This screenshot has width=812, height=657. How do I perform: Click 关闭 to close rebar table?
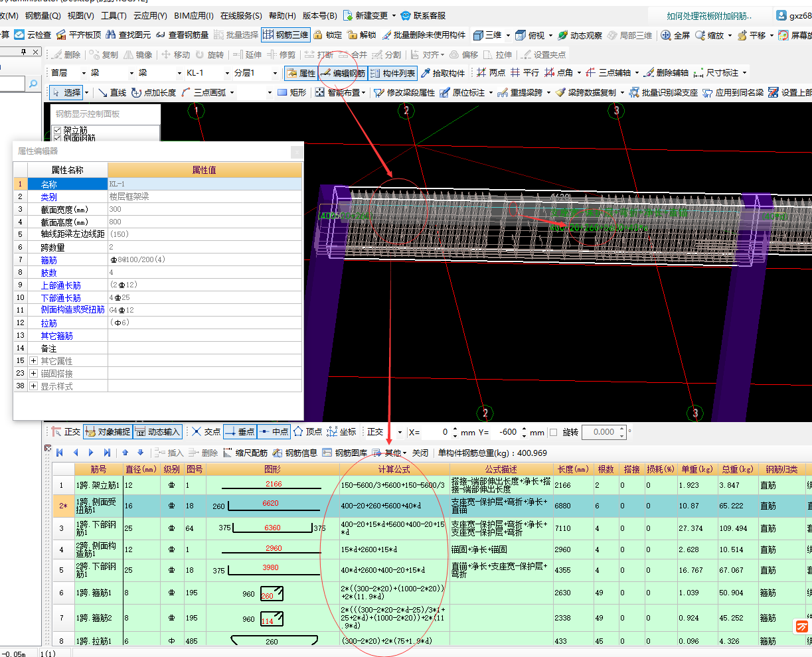pyautogui.click(x=420, y=453)
